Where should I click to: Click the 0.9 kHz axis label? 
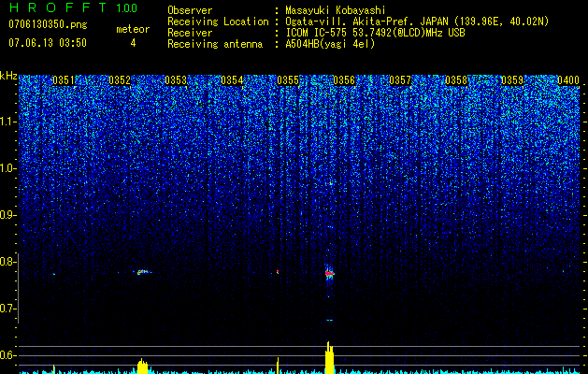point(8,215)
